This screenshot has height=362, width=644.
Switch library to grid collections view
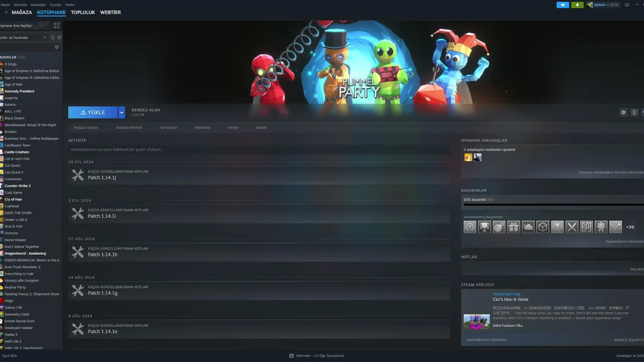tap(56, 25)
